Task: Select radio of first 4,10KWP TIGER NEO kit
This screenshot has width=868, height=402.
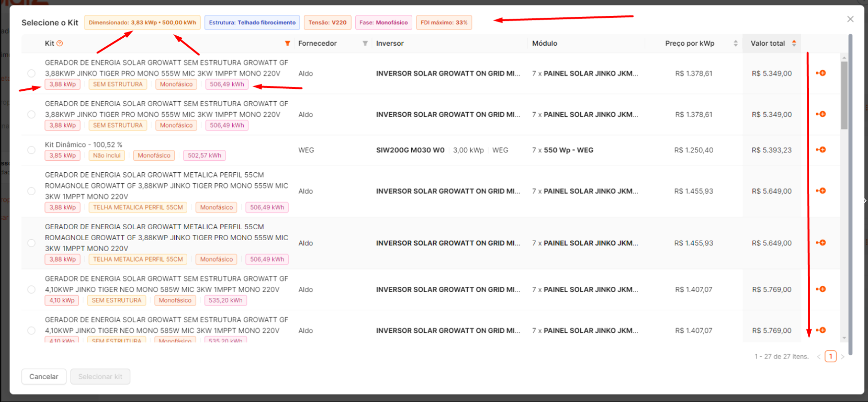Action: [32, 289]
